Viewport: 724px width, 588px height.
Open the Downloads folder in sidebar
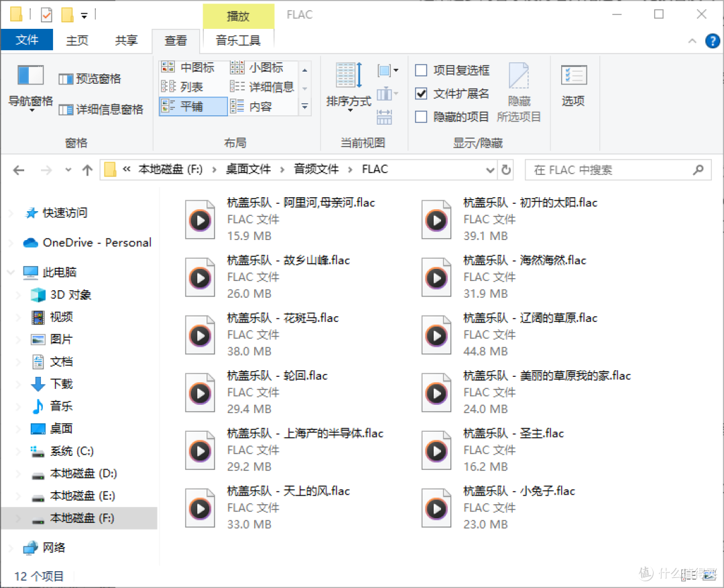coord(51,384)
